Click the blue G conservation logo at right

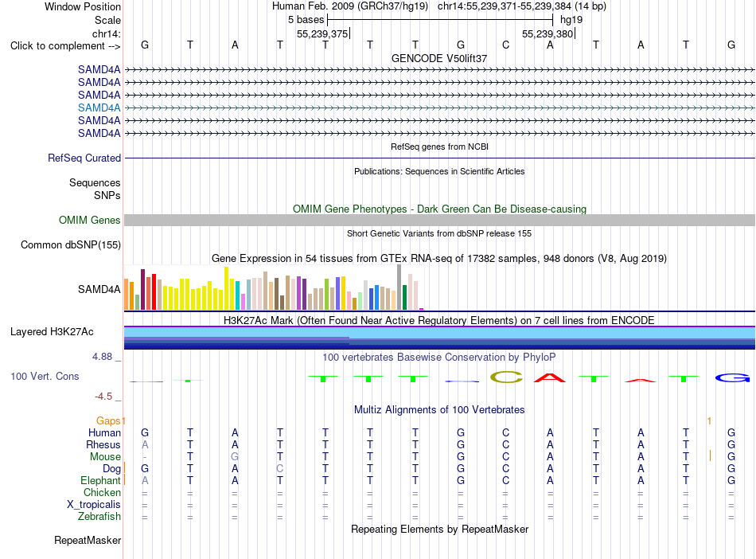click(732, 377)
